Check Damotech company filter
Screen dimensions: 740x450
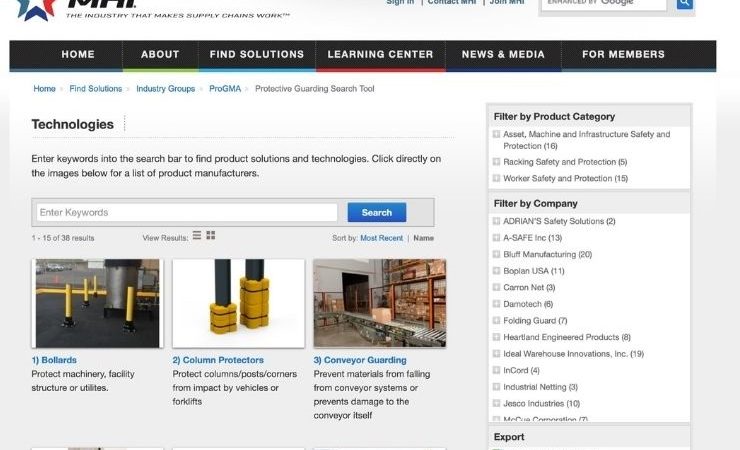tap(496, 304)
